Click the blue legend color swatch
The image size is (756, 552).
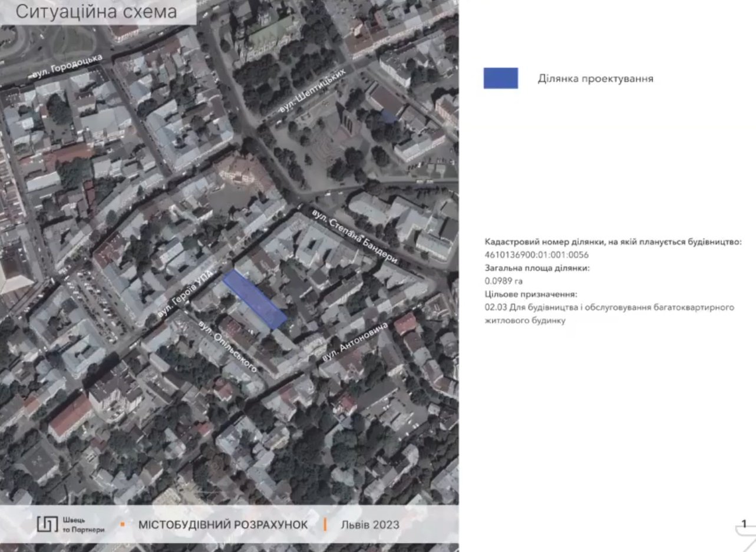[500, 78]
